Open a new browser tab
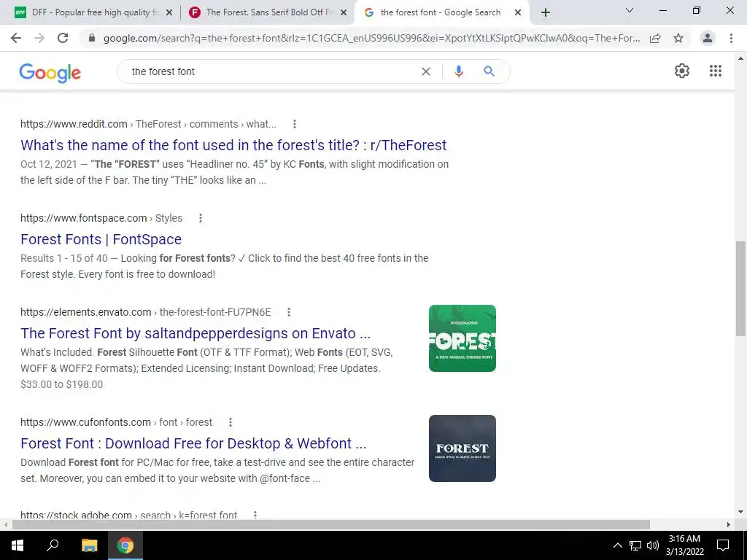This screenshot has height=560, width=747. point(546,12)
